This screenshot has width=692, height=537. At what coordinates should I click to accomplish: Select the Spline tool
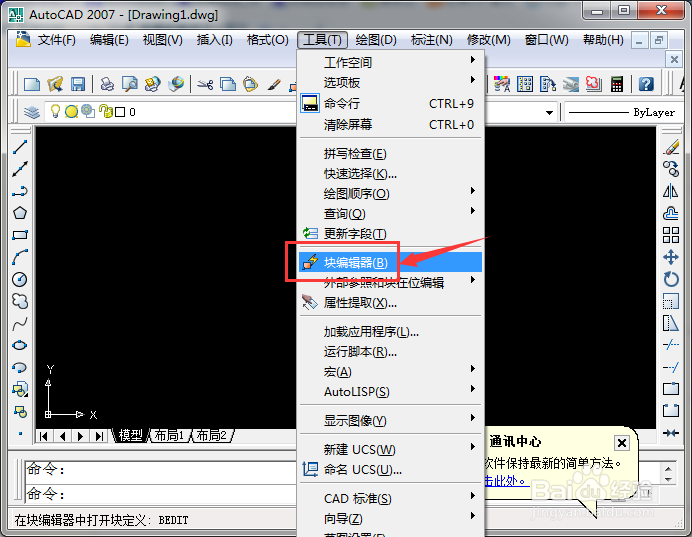[x=19, y=324]
